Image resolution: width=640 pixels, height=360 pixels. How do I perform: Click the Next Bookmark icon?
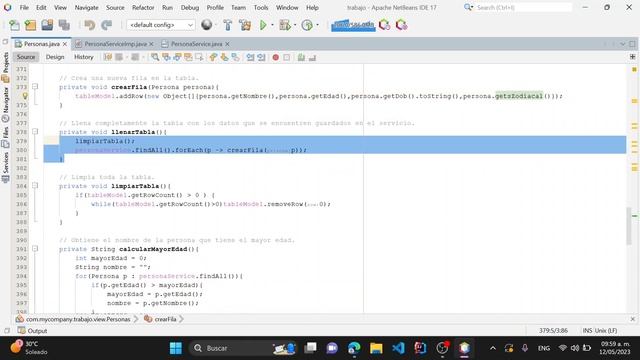coord(224,58)
